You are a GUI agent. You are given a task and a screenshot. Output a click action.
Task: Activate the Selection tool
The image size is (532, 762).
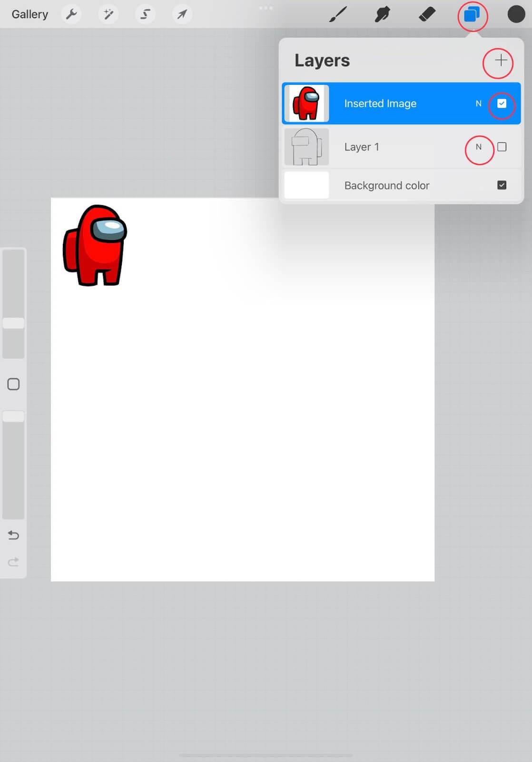[145, 14]
